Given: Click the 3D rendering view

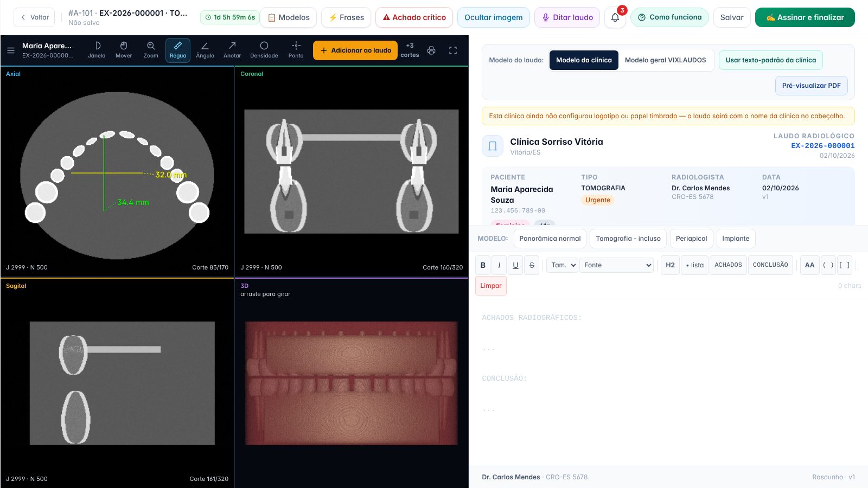Looking at the screenshot, I should point(352,383).
